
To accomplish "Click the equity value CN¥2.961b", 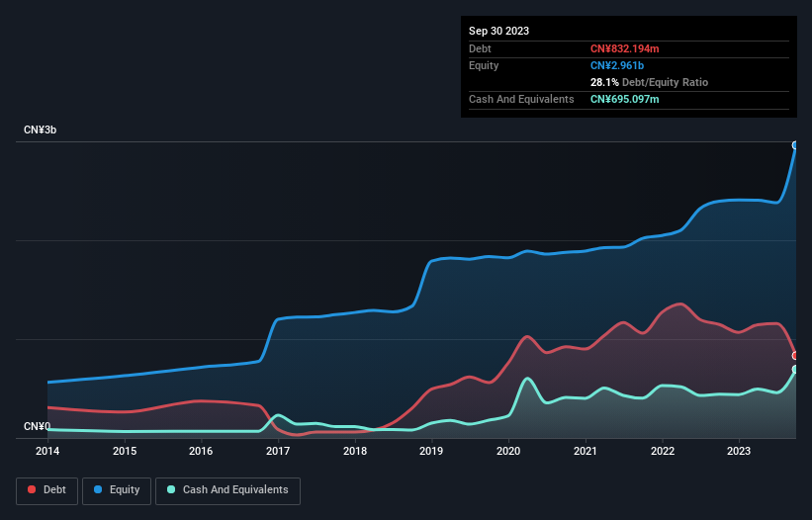I will pos(617,65).
